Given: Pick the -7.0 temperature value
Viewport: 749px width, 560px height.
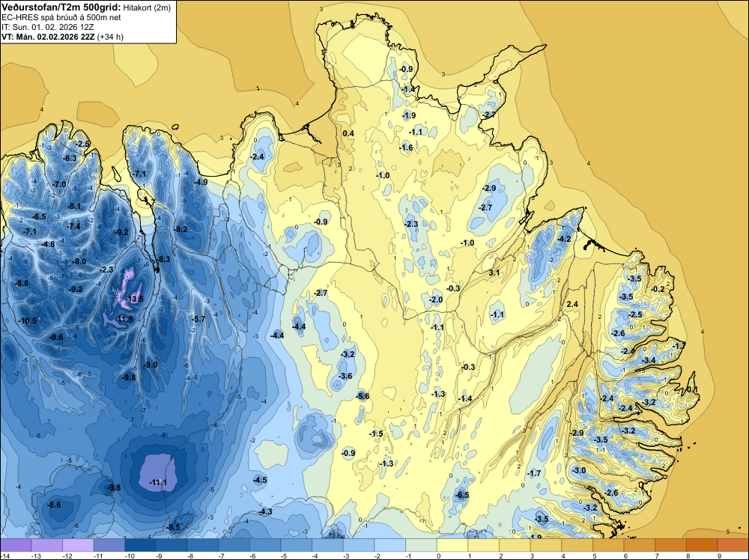Looking at the screenshot, I should point(59,184).
